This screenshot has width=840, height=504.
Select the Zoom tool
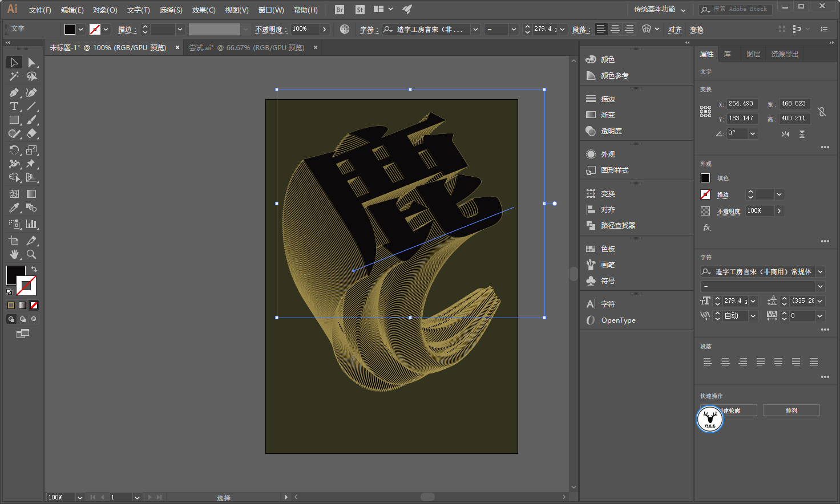tap(31, 254)
